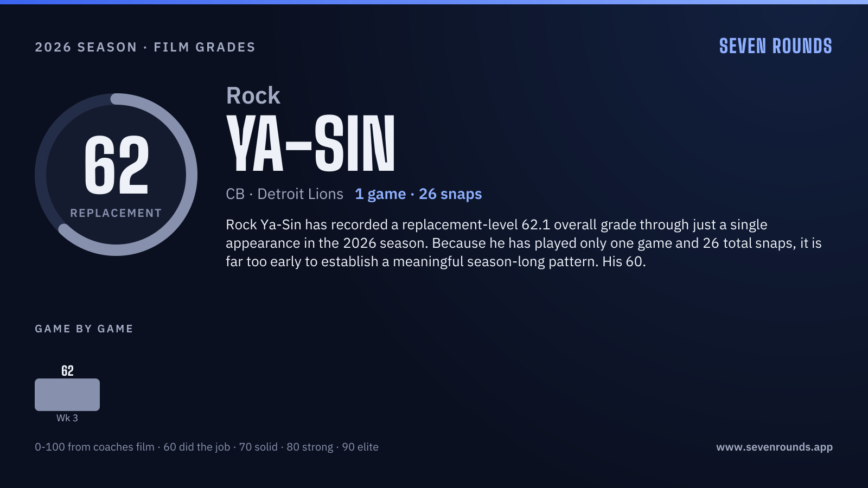Select the YA-SIN player name heading

coord(310,144)
